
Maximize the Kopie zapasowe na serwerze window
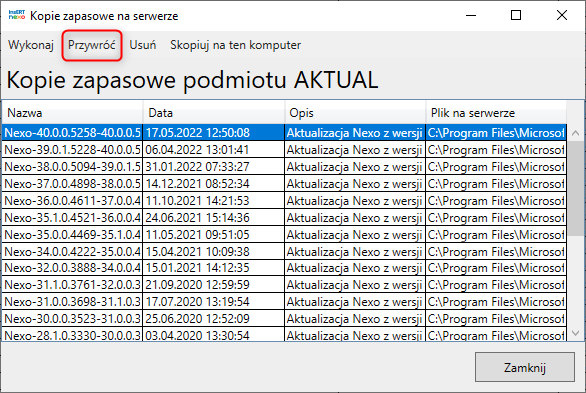pyautogui.click(x=516, y=15)
